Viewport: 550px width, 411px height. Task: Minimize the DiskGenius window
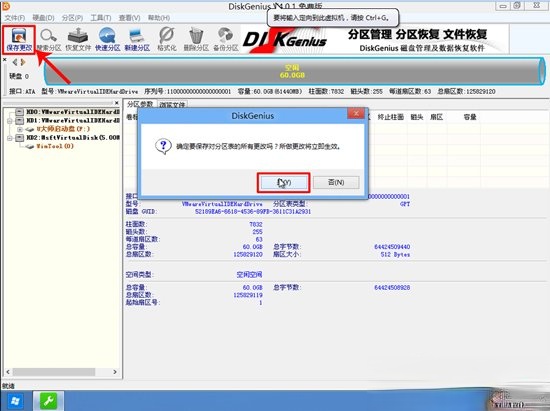503,6
